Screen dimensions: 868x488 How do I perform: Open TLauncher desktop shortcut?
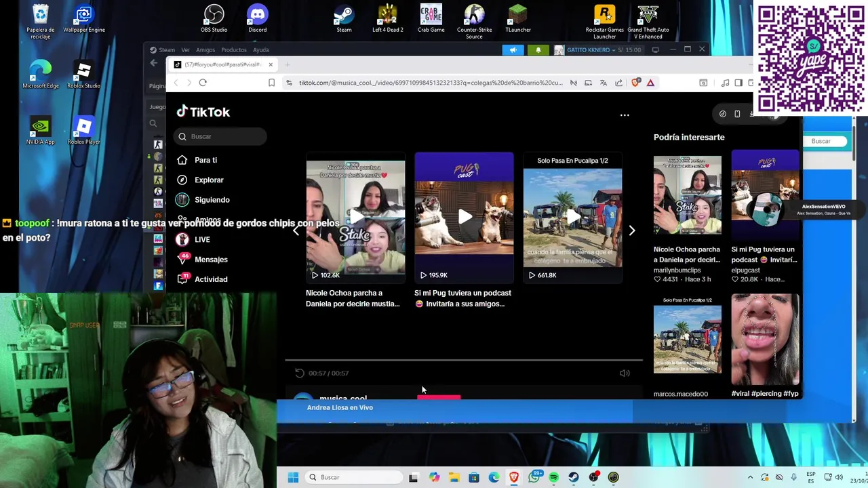[x=518, y=18]
